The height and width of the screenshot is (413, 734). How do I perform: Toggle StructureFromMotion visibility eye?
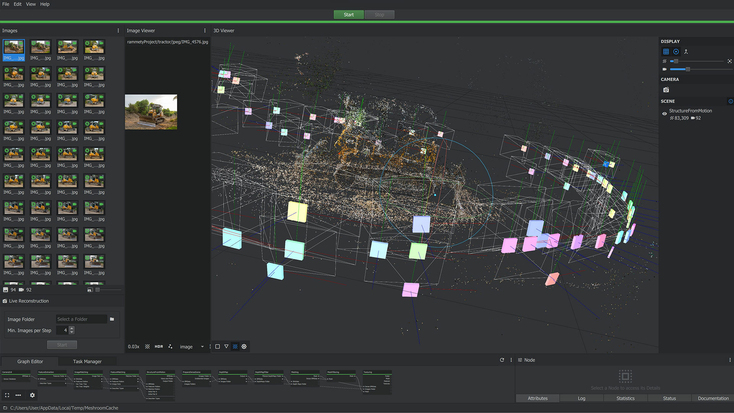[x=665, y=113]
